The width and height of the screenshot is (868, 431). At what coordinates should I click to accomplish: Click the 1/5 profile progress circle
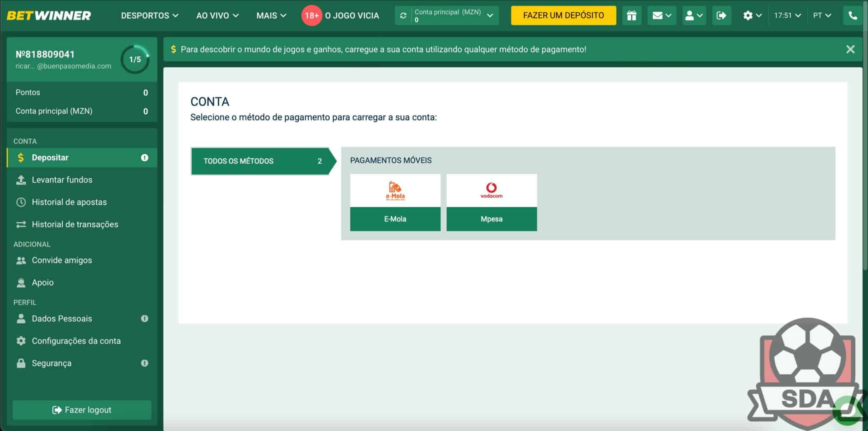[135, 60]
